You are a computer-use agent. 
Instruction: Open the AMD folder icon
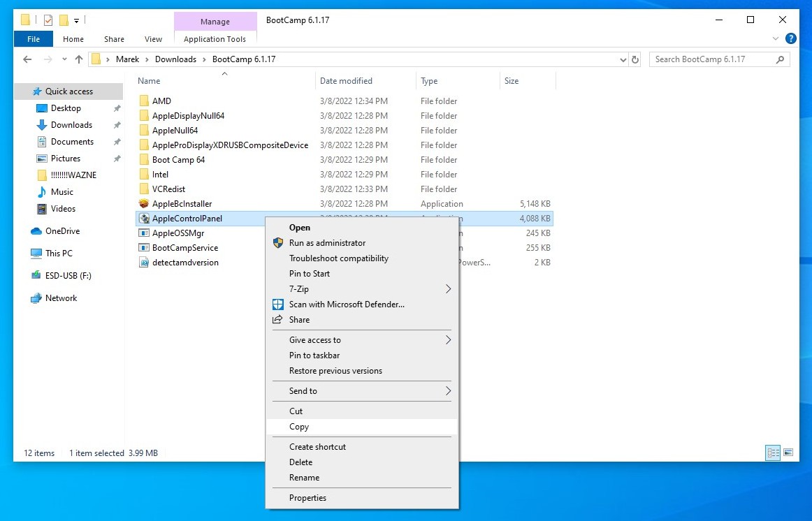tap(144, 101)
